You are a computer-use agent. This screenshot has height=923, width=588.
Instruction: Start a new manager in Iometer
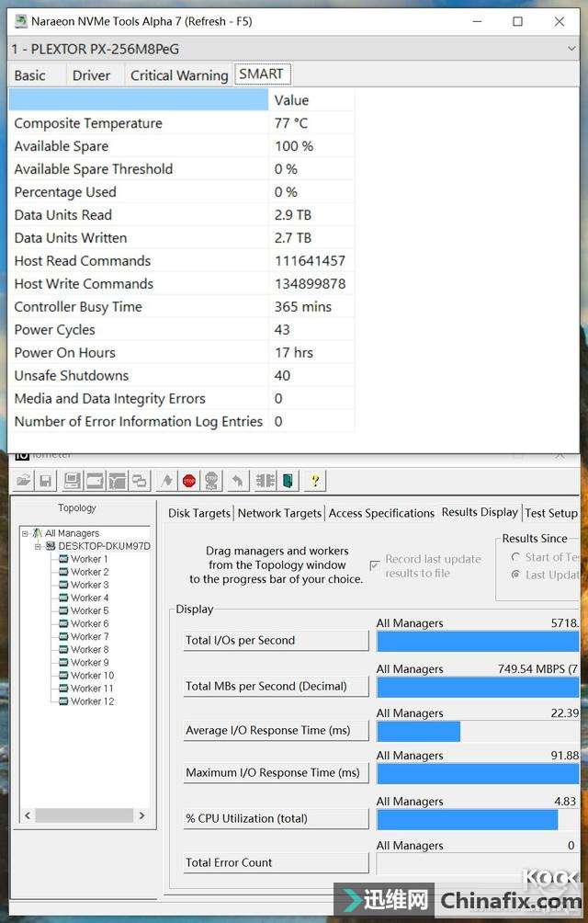pyautogui.click(x=72, y=481)
